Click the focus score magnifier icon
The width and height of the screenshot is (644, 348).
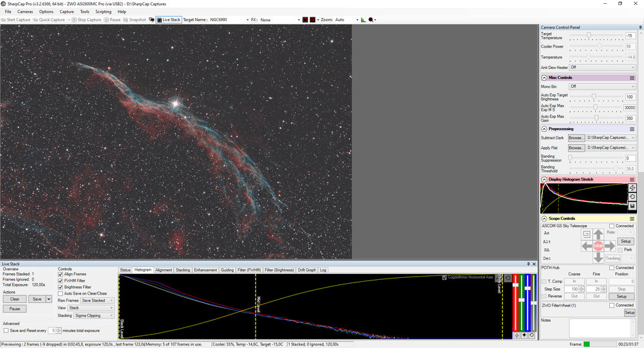(372, 20)
